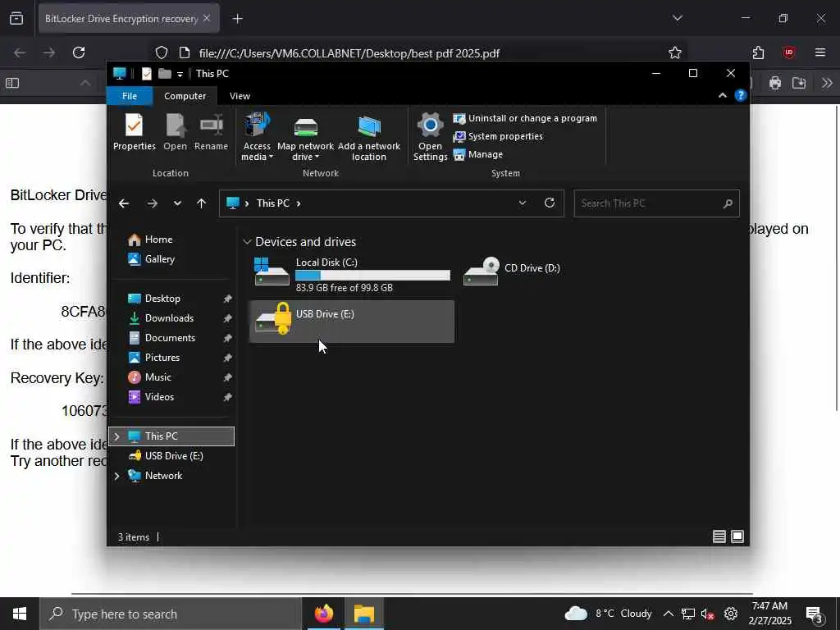Viewport: 840px width, 630px height.
Task: Open the Firefox hamburger menu
Action: point(820,52)
